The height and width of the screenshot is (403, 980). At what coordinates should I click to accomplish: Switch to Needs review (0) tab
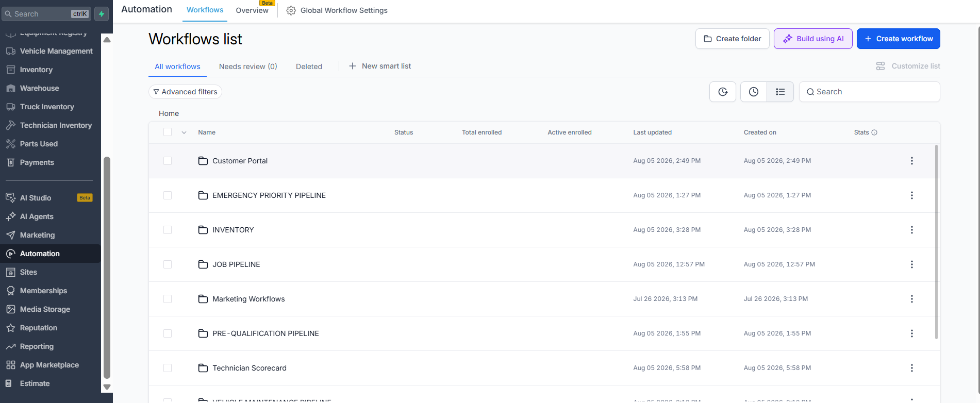248,66
